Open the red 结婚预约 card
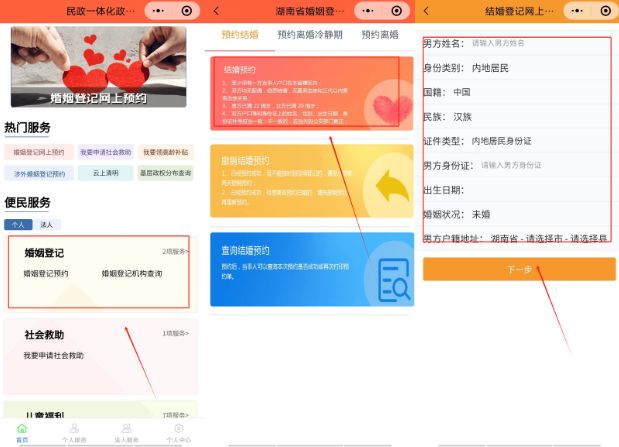The height and width of the screenshot is (447, 619). click(312, 93)
